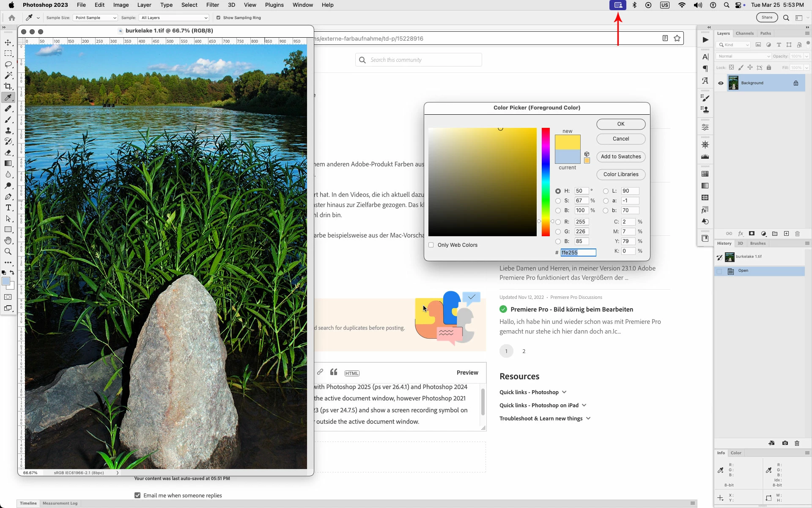812x508 pixels.
Task: Switch to the Channels tab
Action: coord(744,33)
